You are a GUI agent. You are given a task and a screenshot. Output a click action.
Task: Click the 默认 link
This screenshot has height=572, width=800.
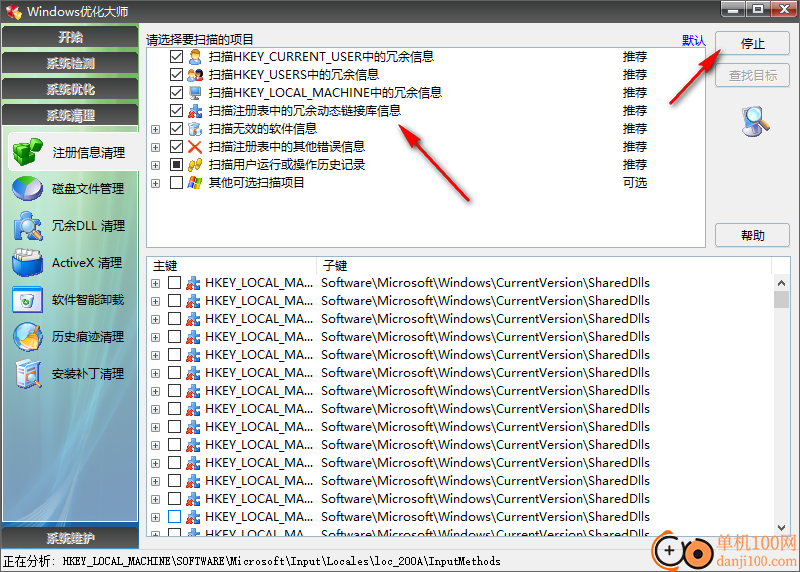(x=693, y=40)
